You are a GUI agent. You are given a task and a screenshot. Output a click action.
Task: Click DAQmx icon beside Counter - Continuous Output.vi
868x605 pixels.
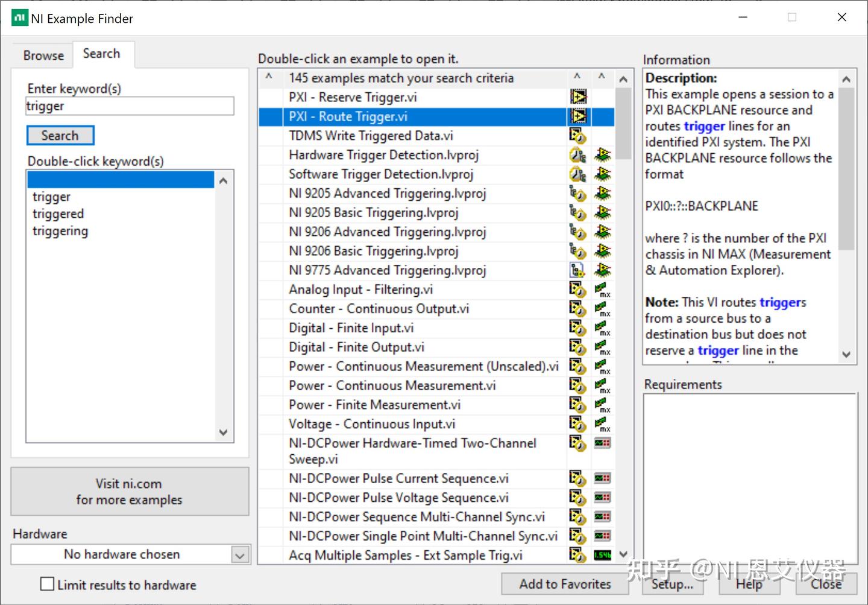(x=602, y=309)
